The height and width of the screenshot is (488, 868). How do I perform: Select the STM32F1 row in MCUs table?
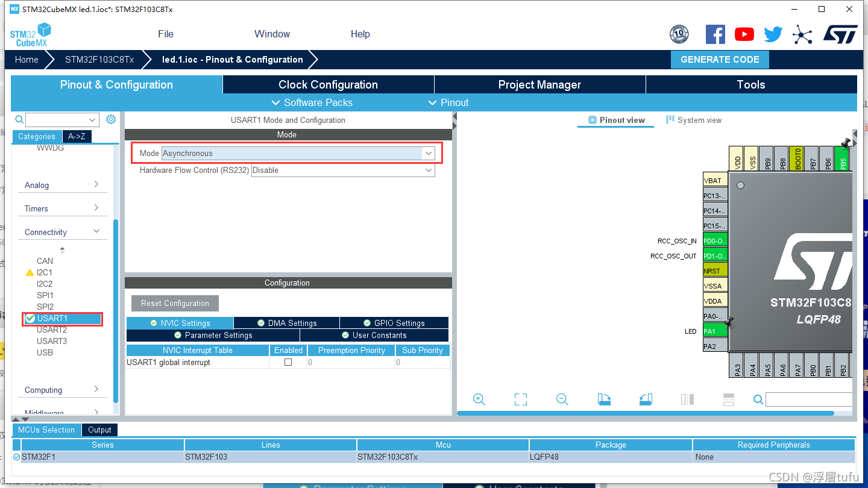coord(434,457)
